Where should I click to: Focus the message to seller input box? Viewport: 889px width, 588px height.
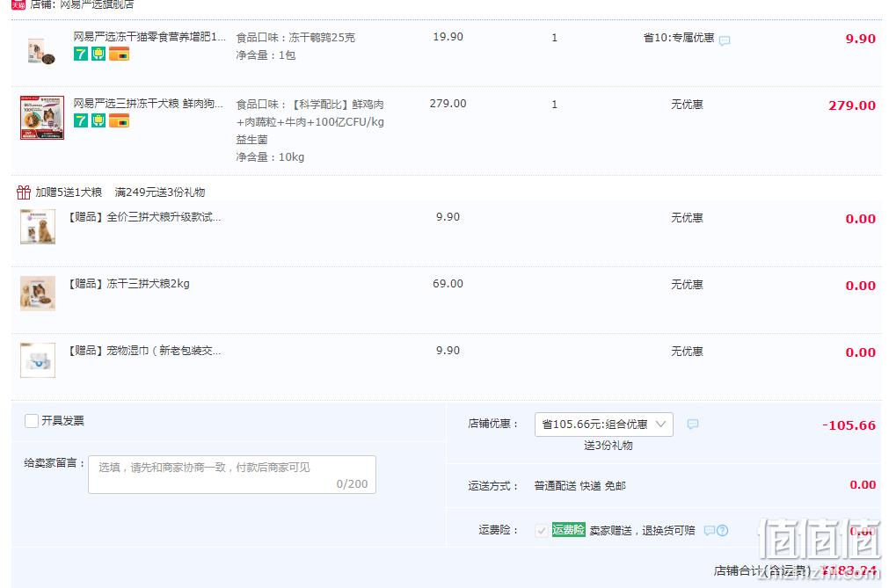coord(232,475)
